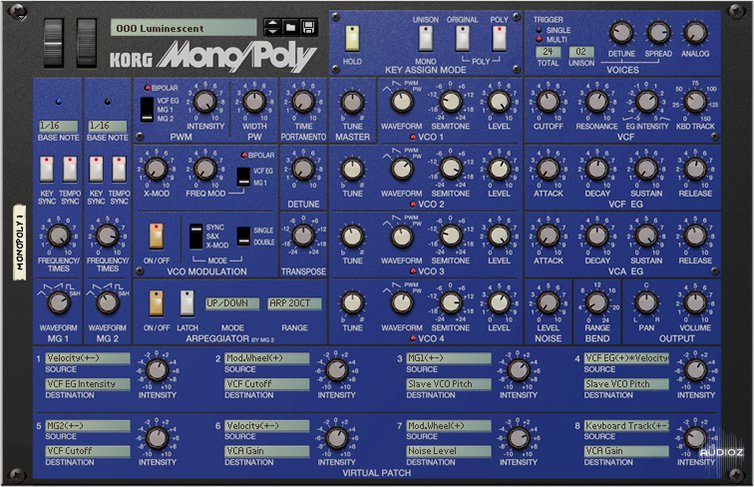Viewport: 754px width, 487px height.
Task: Click the ANALOG knob
Action: point(695,33)
